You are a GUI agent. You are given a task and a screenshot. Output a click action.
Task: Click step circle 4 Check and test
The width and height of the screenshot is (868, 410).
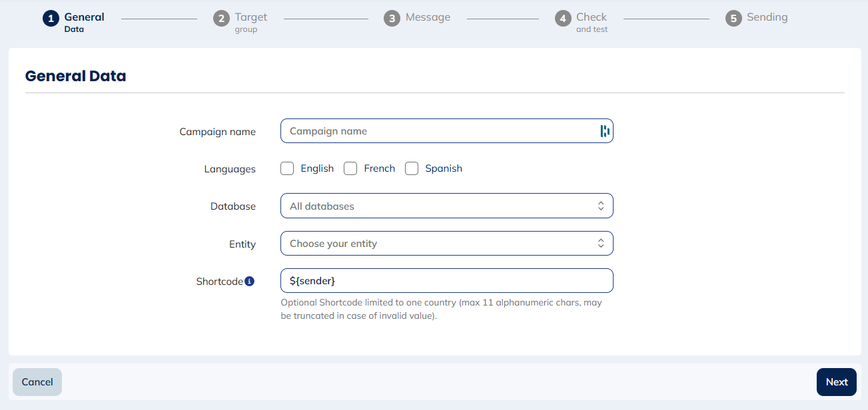coord(562,18)
